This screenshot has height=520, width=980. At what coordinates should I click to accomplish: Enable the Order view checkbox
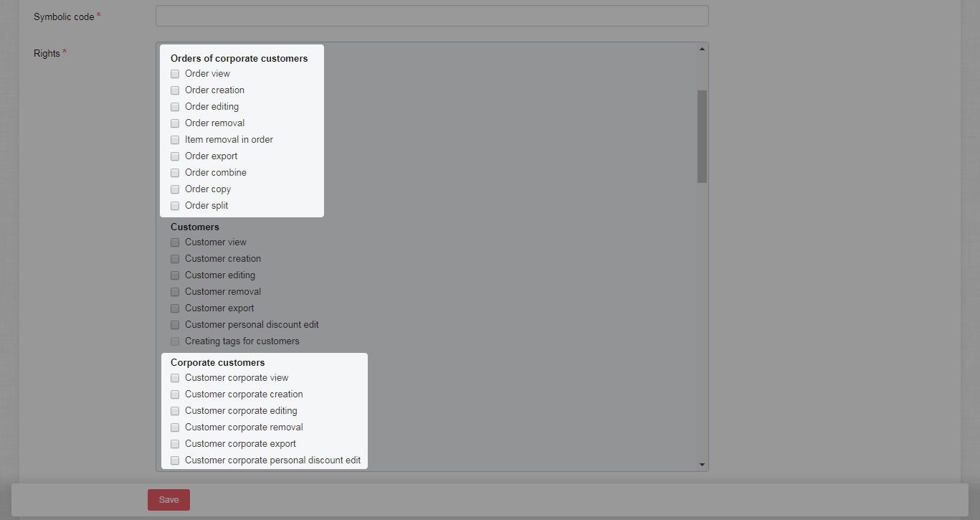coord(175,74)
